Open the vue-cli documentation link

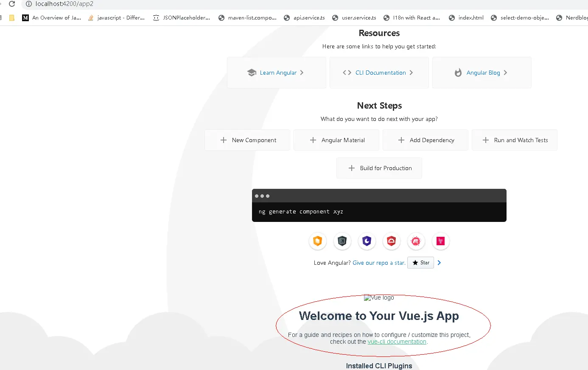[x=397, y=342]
